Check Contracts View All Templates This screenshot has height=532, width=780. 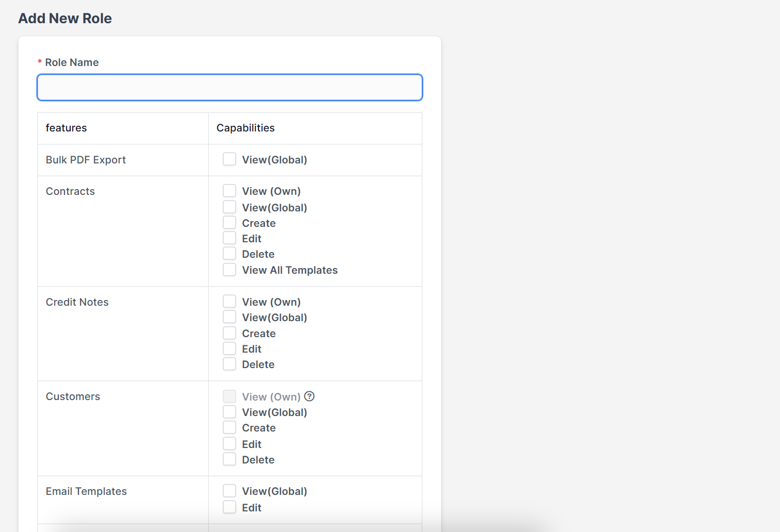pyautogui.click(x=230, y=269)
